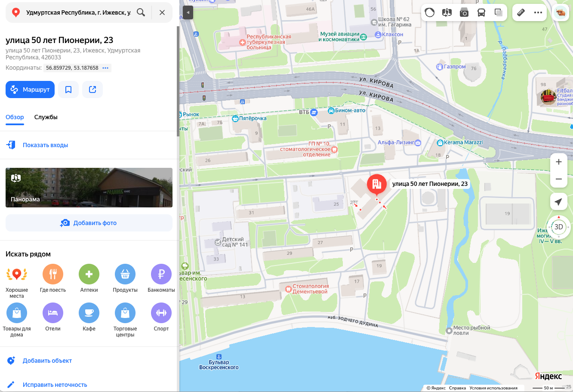Image resolution: width=573 pixels, height=392 pixels.
Task: Select the ruler measurement tool
Action: [521, 12]
